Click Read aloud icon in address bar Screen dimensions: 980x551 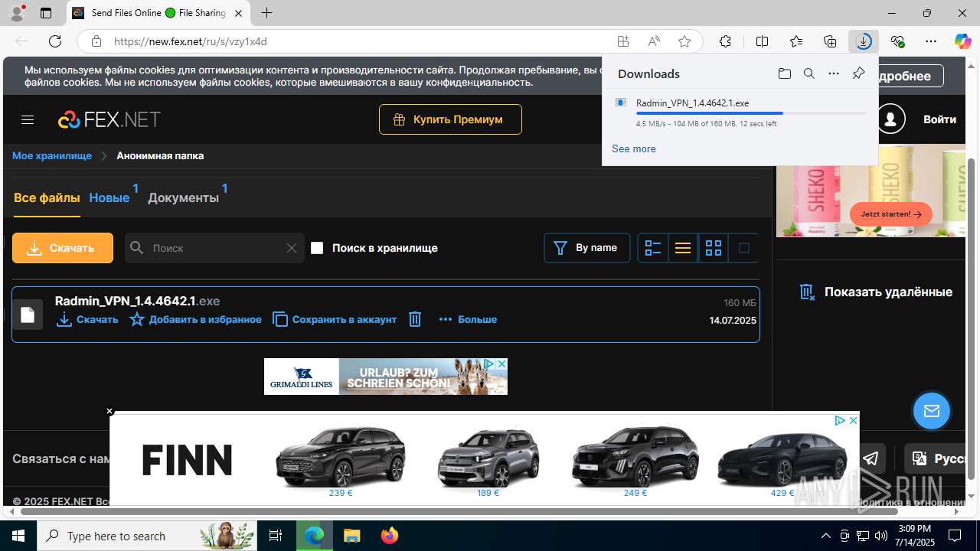coord(654,41)
